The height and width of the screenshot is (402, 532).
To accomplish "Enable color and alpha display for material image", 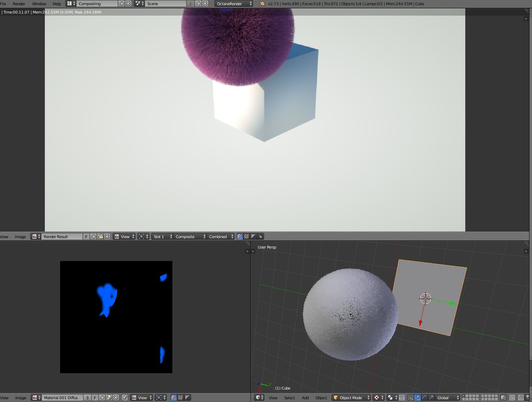I will (174, 397).
